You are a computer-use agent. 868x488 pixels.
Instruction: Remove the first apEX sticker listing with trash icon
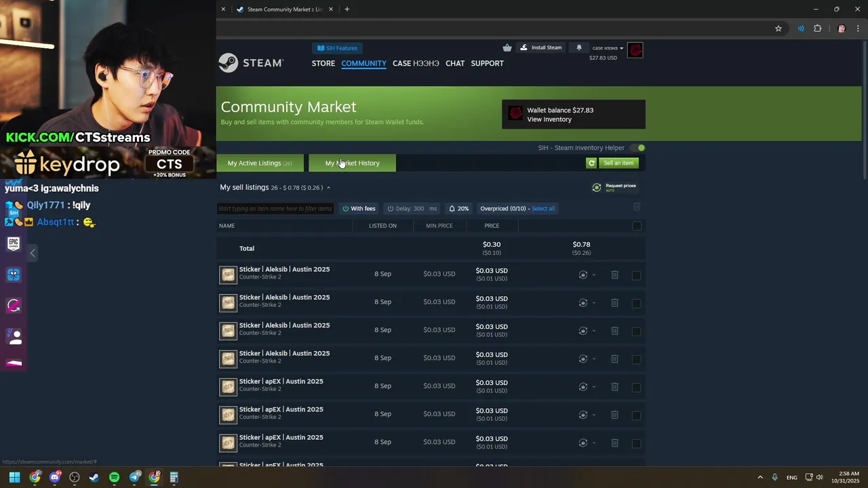(614, 387)
